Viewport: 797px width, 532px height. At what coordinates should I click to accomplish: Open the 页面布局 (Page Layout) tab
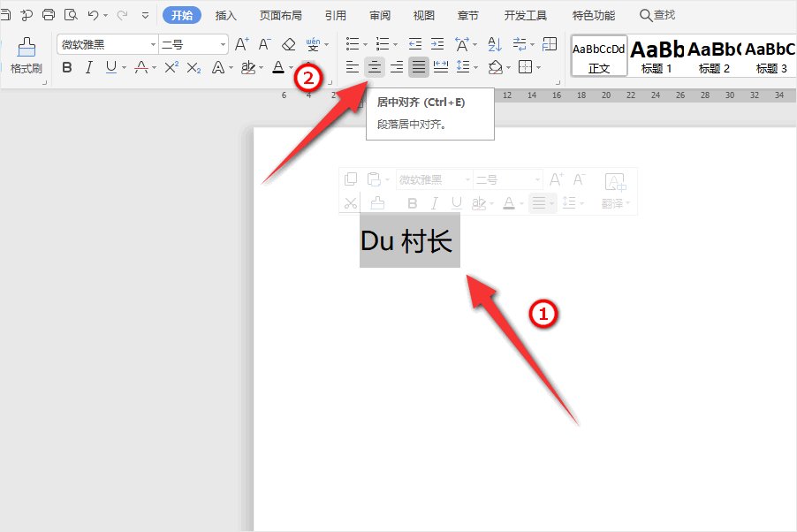(280, 15)
